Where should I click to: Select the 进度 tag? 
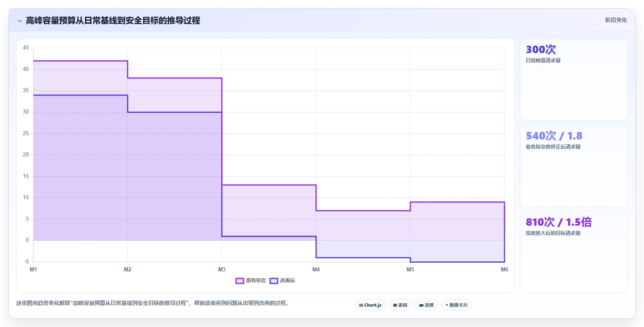pyautogui.click(x=426, y=305)
